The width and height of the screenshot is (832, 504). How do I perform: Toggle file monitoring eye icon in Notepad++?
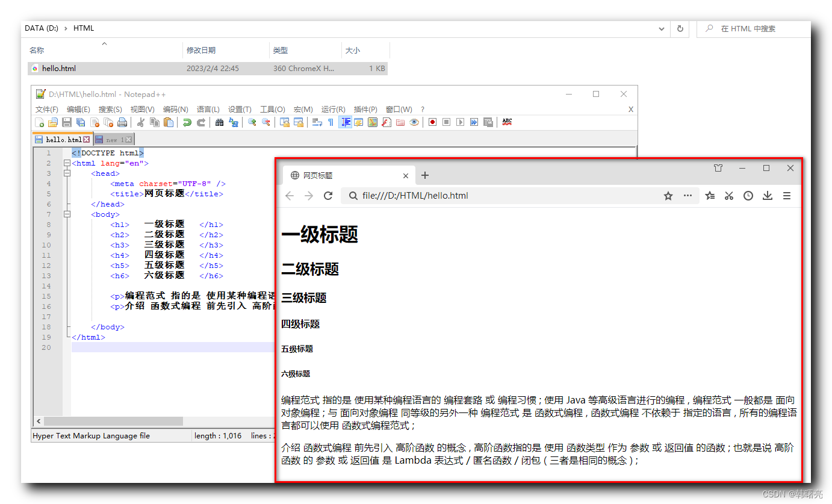(414, 122)
